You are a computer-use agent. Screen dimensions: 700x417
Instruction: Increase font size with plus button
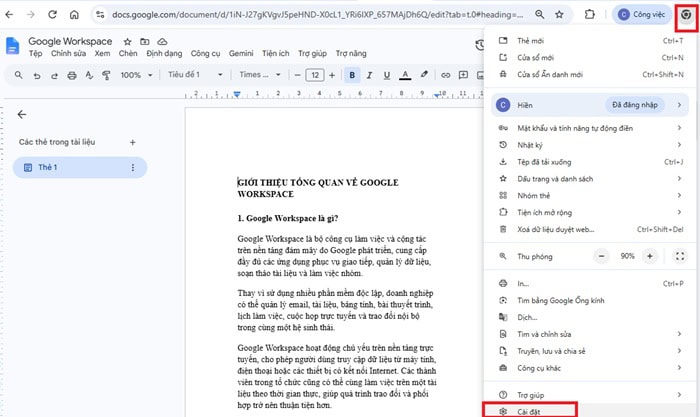[332, 75]
